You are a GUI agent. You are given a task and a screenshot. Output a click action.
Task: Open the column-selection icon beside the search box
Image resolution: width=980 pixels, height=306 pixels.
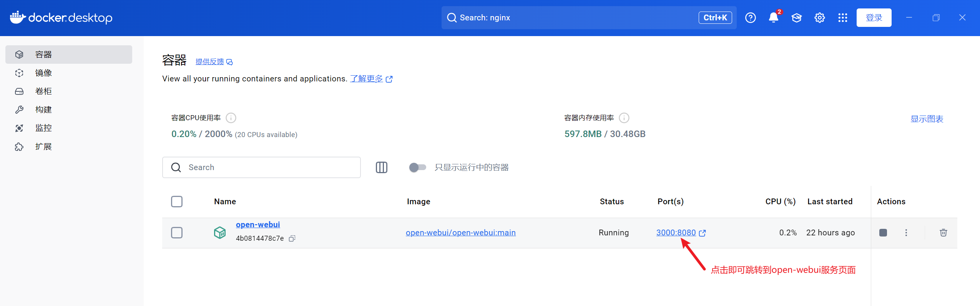(382, 167)
